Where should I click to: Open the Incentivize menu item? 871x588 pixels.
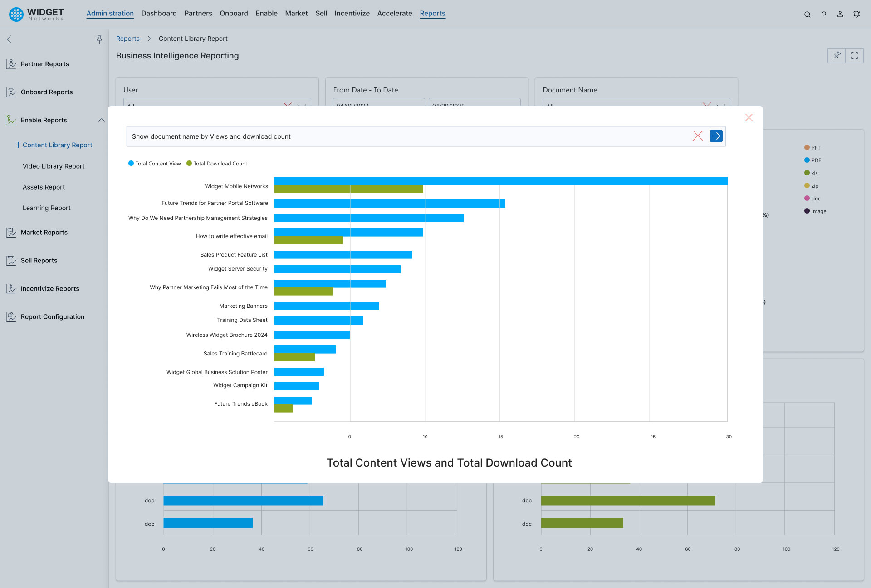tap(352, 14)
